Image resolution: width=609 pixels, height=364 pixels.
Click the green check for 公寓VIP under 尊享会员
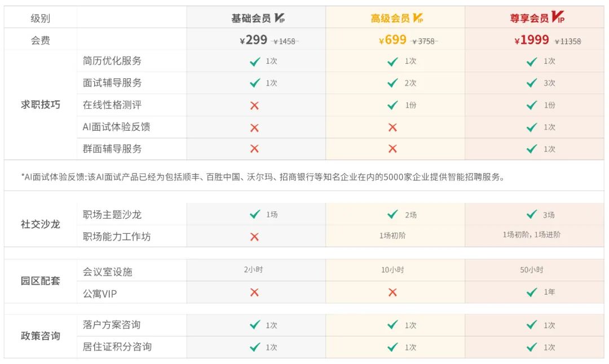pos(532,292)
